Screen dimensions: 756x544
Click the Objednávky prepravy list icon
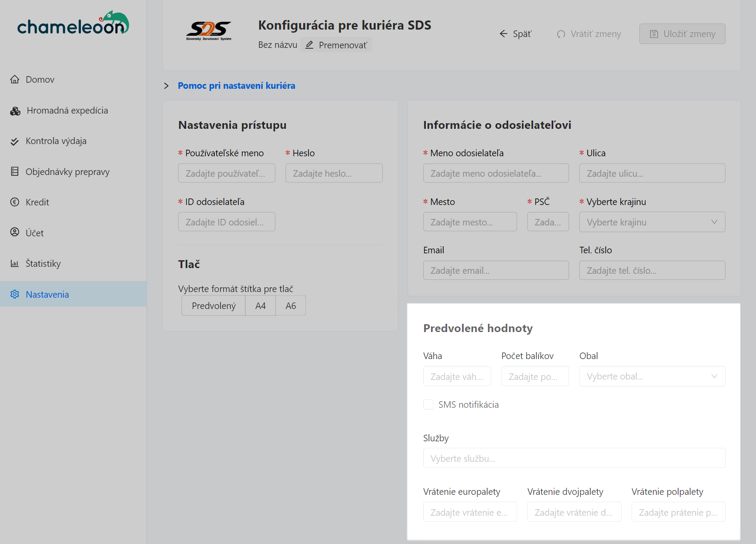(15, 171)
